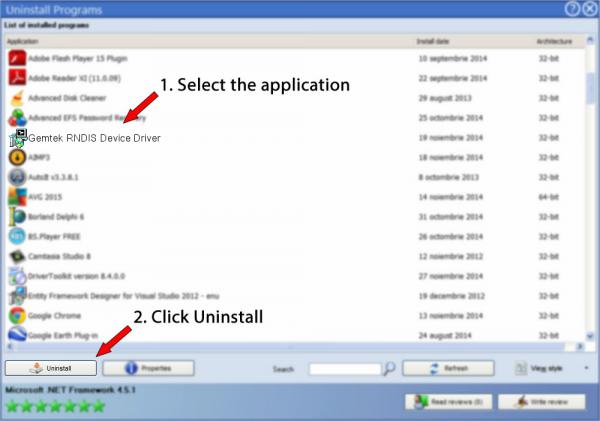
Task: Click the AVG 2015 icon
Action: pyautogui.click(x=17, y=197)
